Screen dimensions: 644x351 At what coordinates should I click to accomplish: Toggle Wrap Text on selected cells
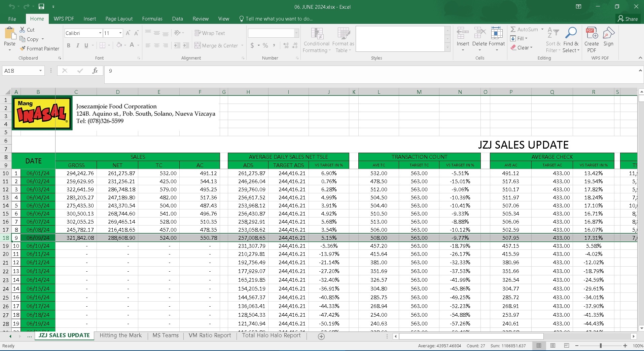tap(210, 33)
